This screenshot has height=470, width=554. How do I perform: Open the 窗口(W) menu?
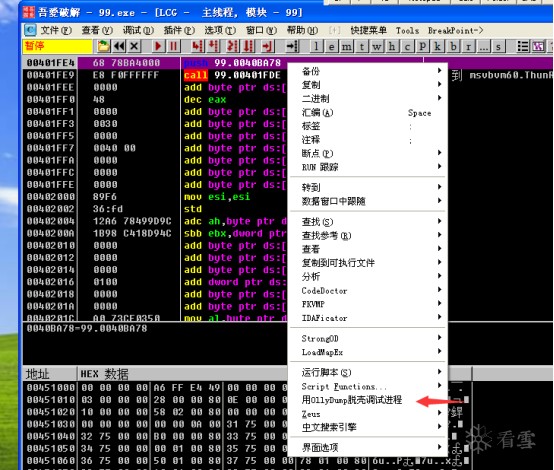261,30
